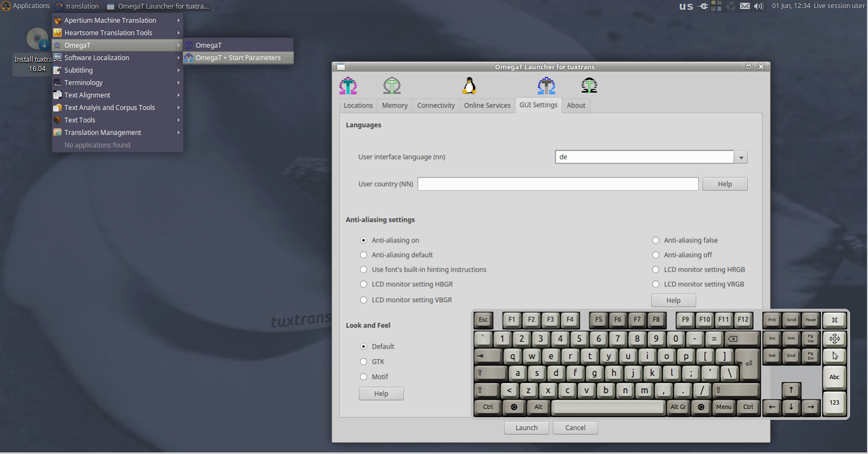This screenshot has height=454, width=868.
Task: Click the Text Tools menu icon
Action: (x=58, y=120)
